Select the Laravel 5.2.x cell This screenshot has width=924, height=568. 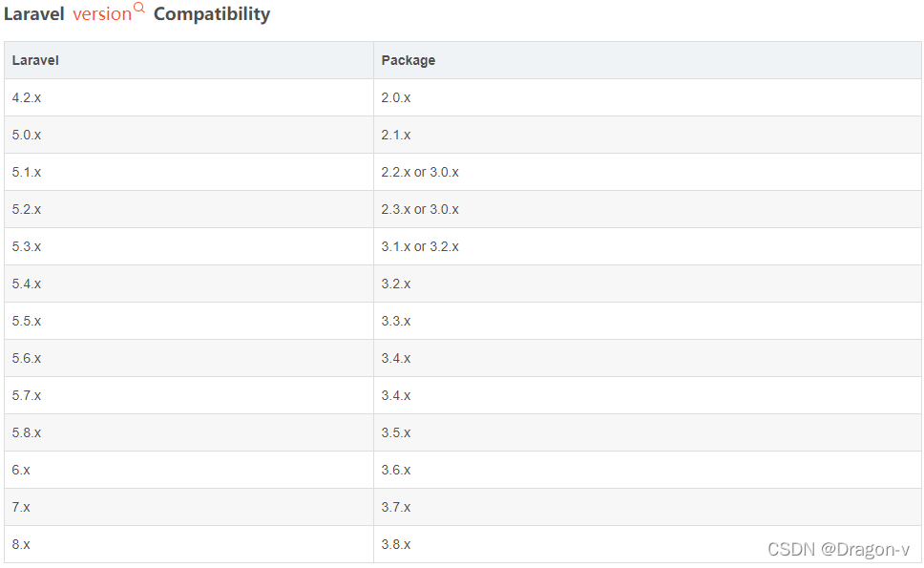(27, 209)
